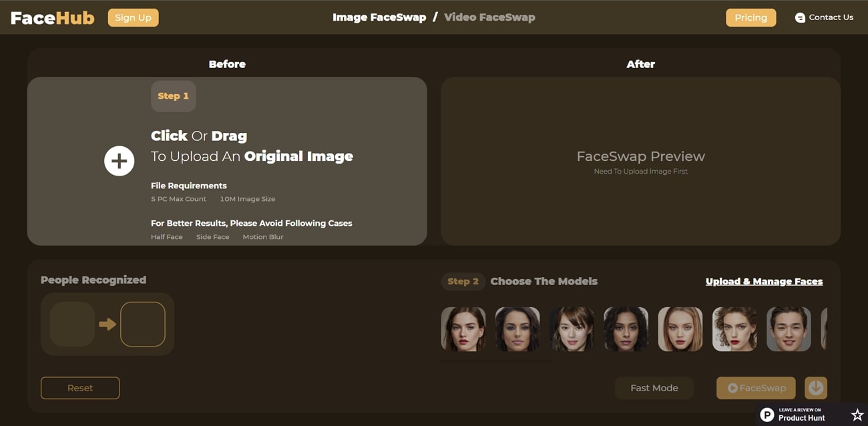Switch to the Video FaceSwap tab
Image resolution: width=868 pixels, height=426 pixels.
(x=489, y=17)
